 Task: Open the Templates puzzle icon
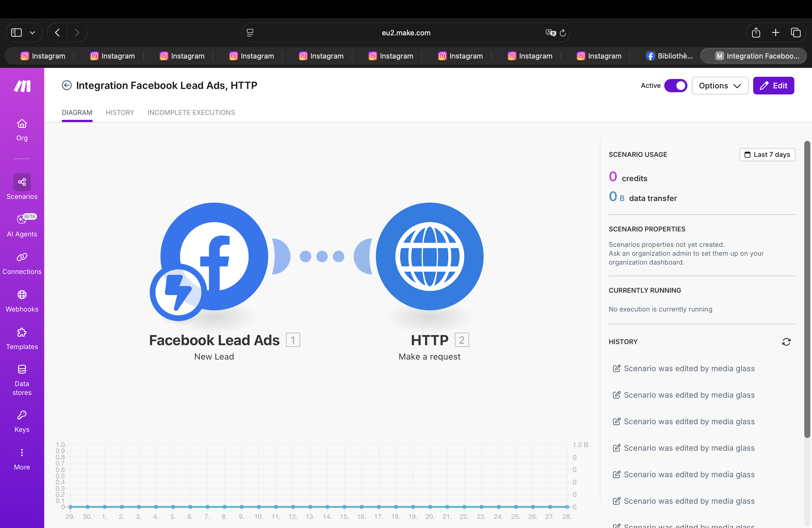pyautogui.click(x=22, y=333)
